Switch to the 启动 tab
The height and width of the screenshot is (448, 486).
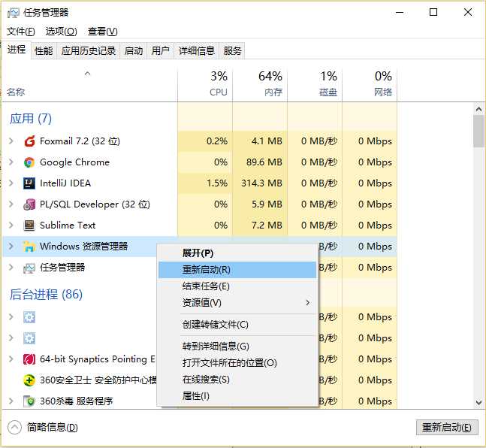click(134, 50)
